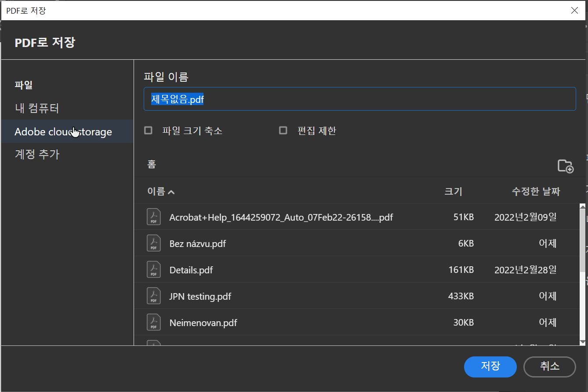Click the PDF icon for Bez názvu.pdf

click(153, 243)
